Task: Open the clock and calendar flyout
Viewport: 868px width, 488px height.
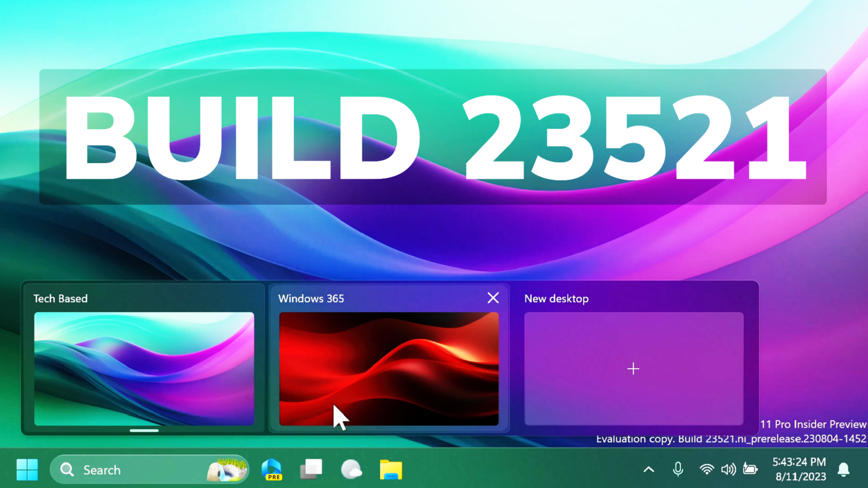Action: [800, 469]
